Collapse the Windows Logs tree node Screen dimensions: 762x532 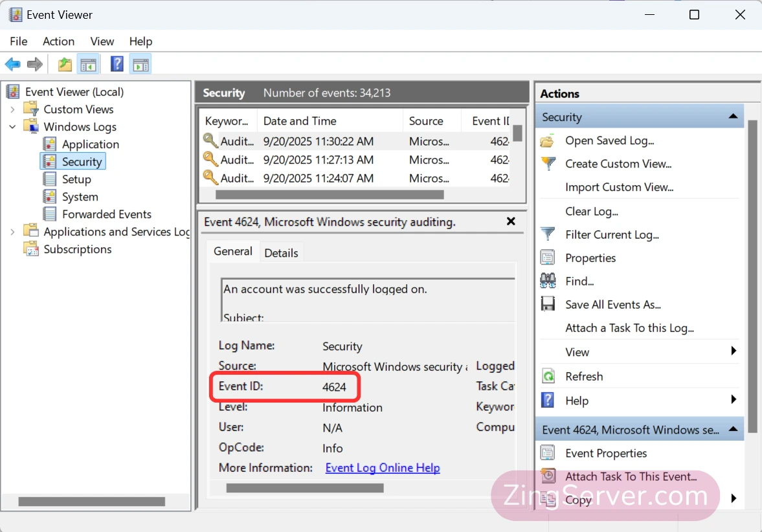(12, 127)
